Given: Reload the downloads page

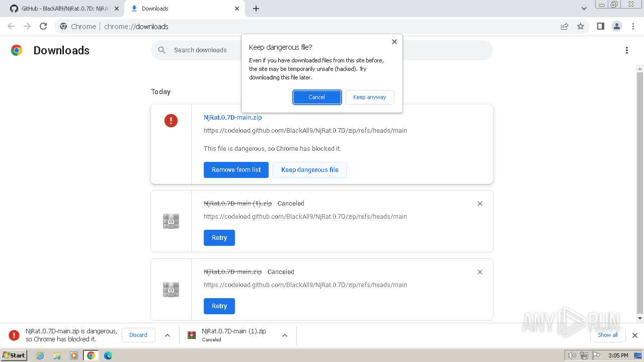Looking at the screenshot, I should click(43, 26).
